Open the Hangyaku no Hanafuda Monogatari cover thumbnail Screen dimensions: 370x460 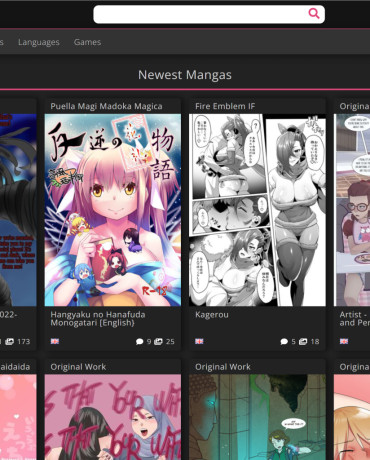pos(113,210)
